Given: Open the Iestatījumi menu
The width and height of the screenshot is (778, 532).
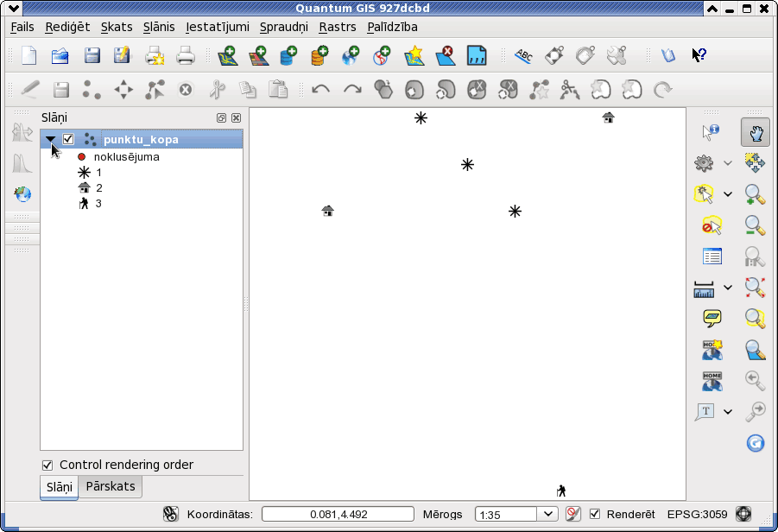Looking at the screenshot, I should [218, 27].
